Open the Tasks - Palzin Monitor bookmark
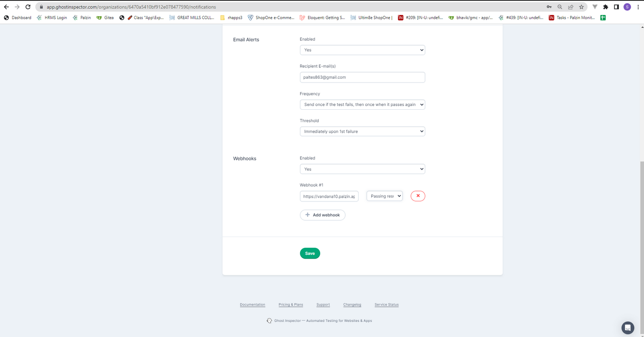 coord(572,18)
